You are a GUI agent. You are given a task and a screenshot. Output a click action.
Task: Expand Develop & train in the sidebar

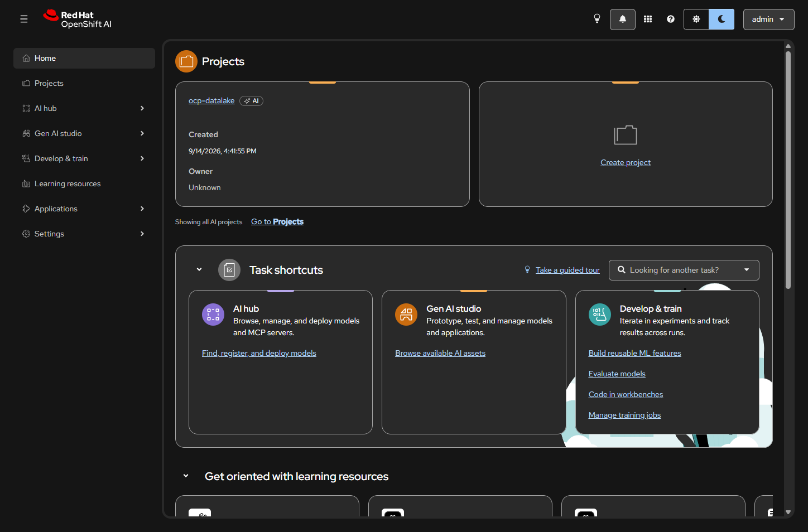coord(84,158)
